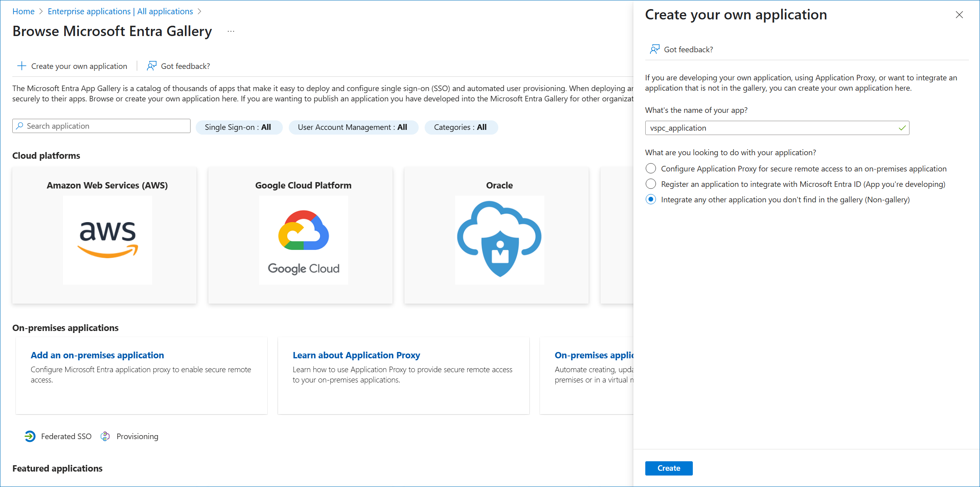980x487 pixels.
Task: Select Configure Application Proxy radio option
Action: pyautogui.click(x=650, y=168)
